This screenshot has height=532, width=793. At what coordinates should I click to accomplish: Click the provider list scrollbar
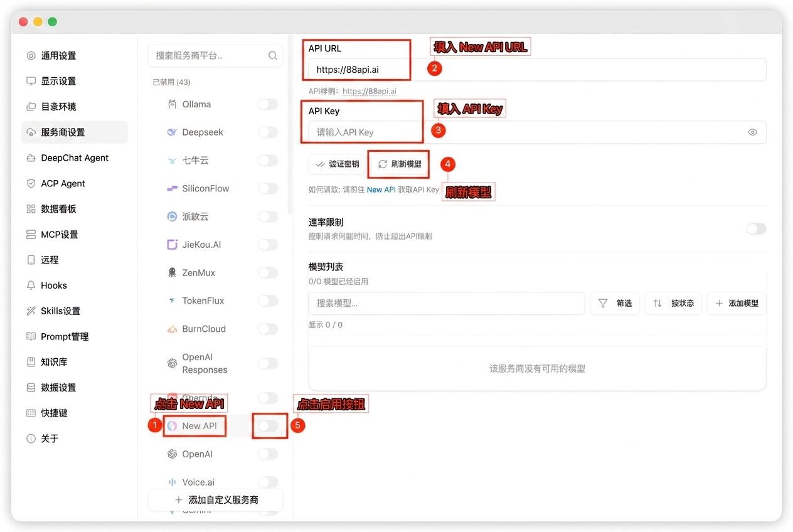point(289,125)
